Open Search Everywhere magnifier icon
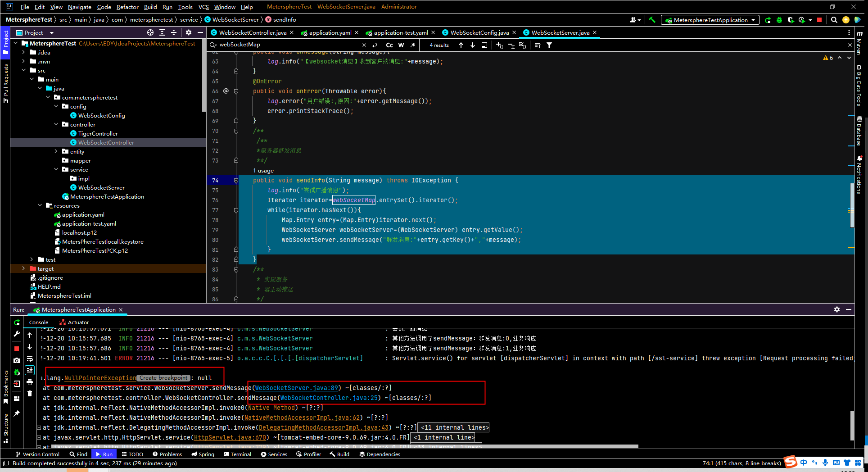 pyautogui.click(x=834, y=20)
